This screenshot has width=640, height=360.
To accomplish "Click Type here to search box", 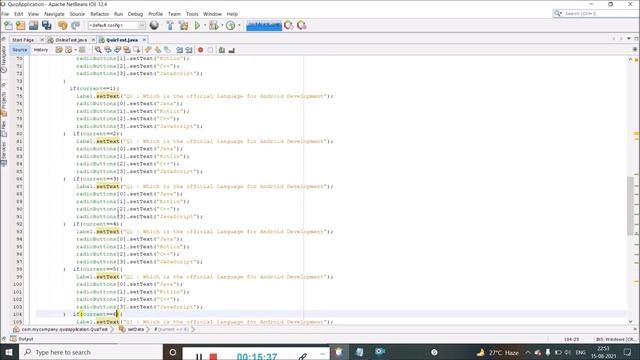I will click(x=91, y=352).
